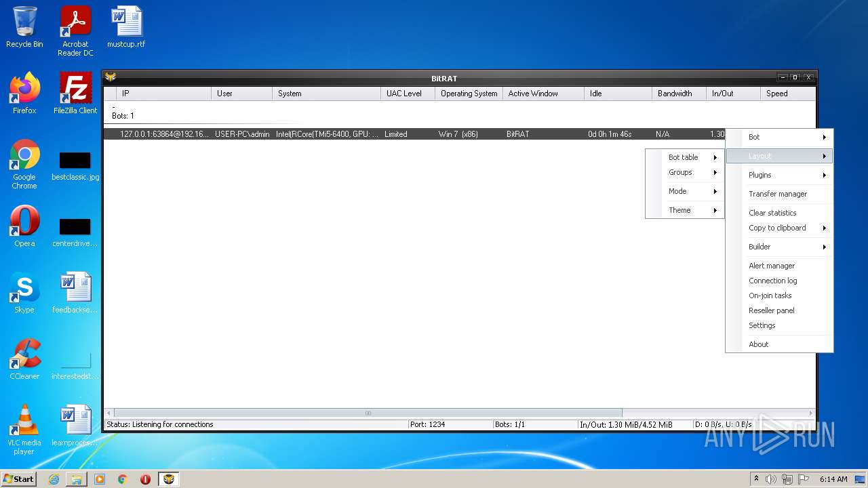The height and width of the screenshot is (488, 868).
Task: Open the Recycle Bin desktop icon
Action: [x=24, y=27]
